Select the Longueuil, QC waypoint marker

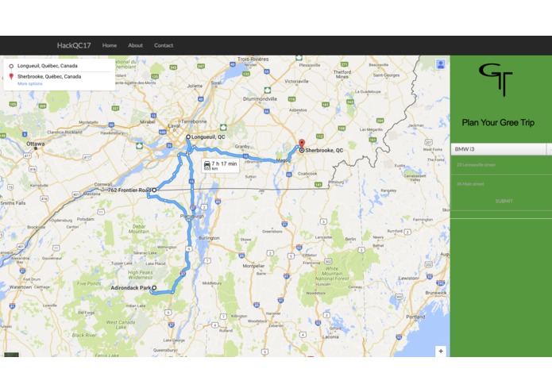click(x=188, y=136)
